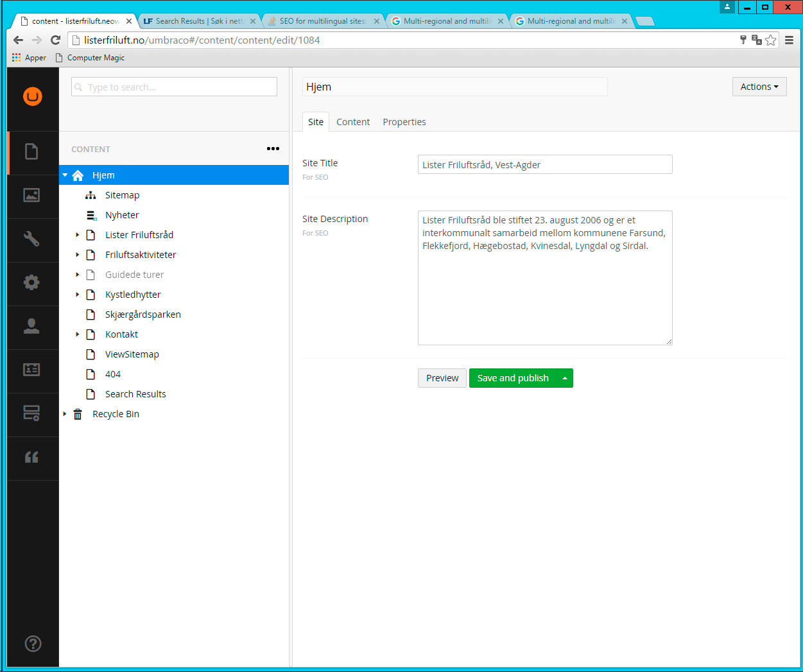Open the Forms section icon
Viewport: 803px width, 672px height.
coord(31,413)
